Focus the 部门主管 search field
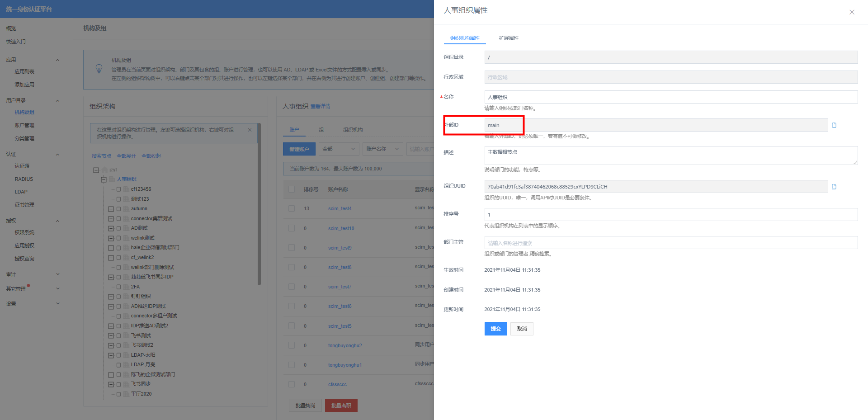 pos(670,243)
